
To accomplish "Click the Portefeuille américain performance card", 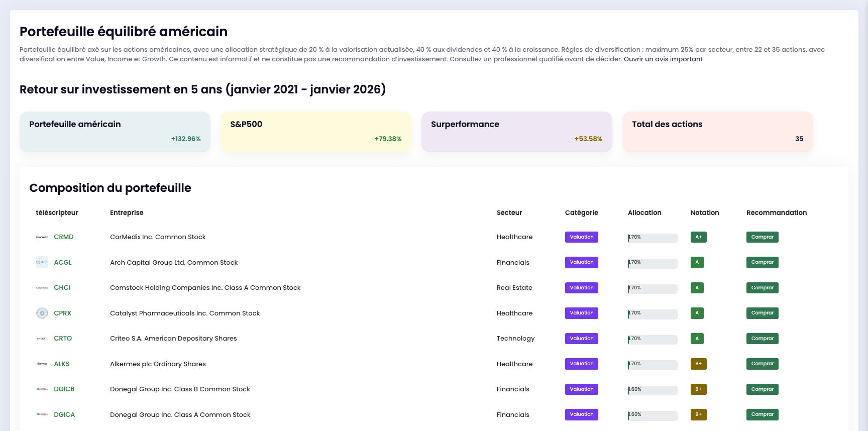I will [x=115, y=132].
